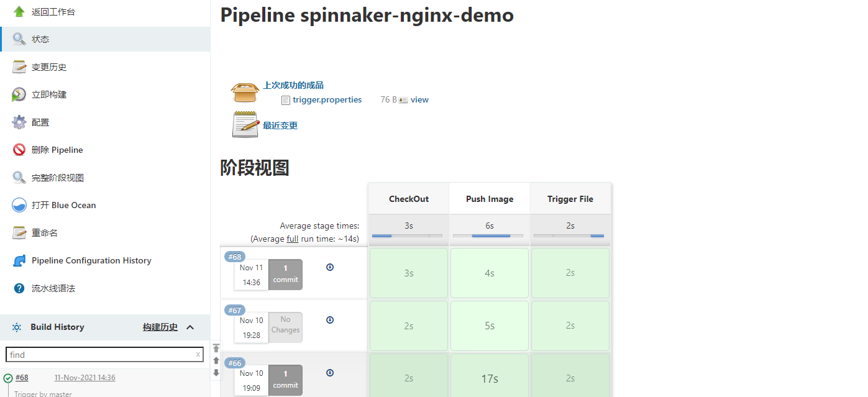The width and height of the screenshot is (868, 397).
Task: Select 立即构建 to start a build
Action: pyautogui.click(x=49, y=94)
